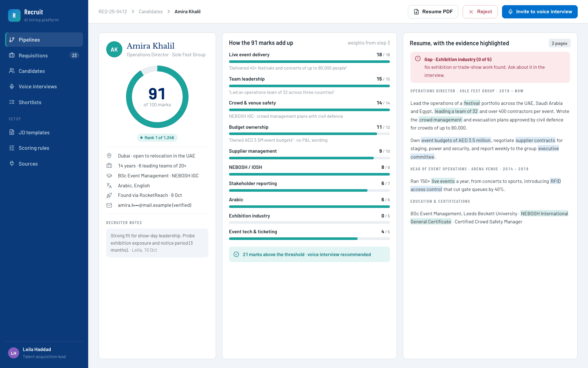The image size is (588, 368).
Task: Click the translate icon beside Arabic, English
Action: point(109,185)
